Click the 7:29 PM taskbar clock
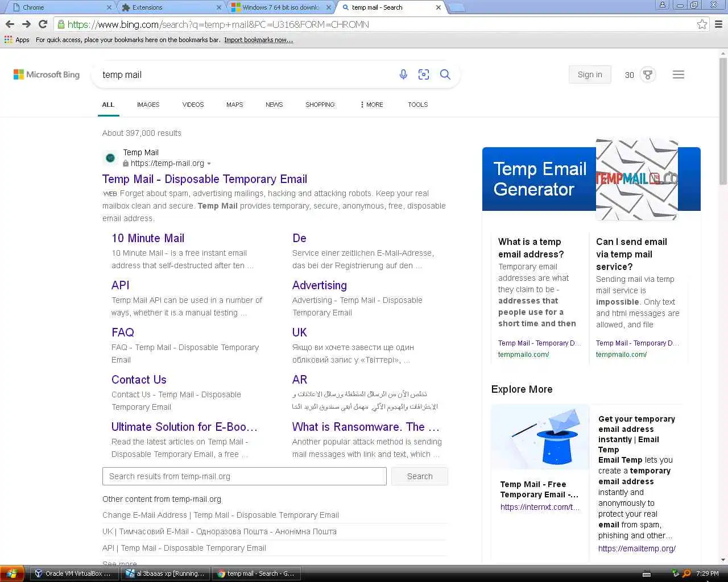 pyautogui.click(x=708, y=573)
